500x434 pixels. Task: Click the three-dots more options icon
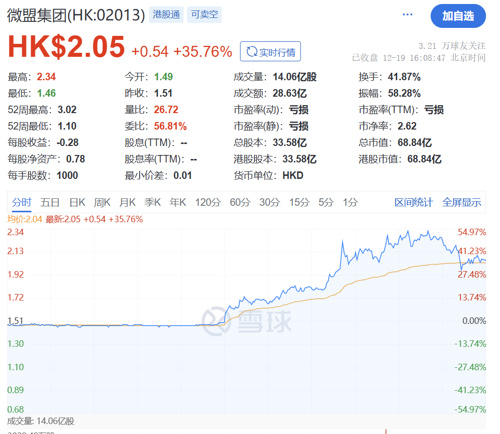click(407, 14)
